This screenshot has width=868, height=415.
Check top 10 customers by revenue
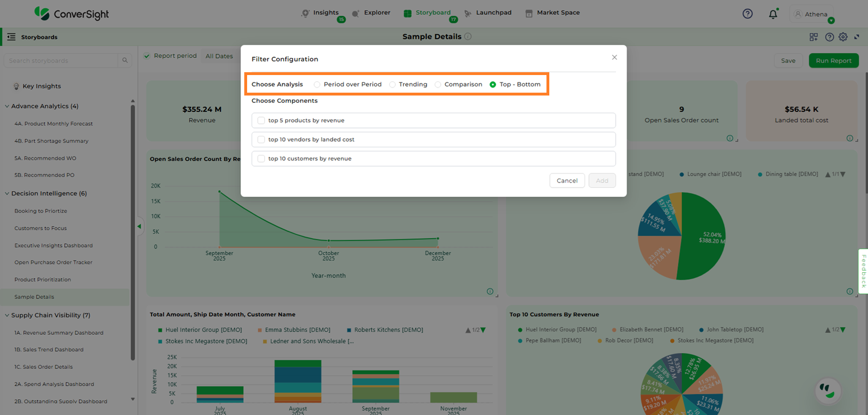(261, 159)
